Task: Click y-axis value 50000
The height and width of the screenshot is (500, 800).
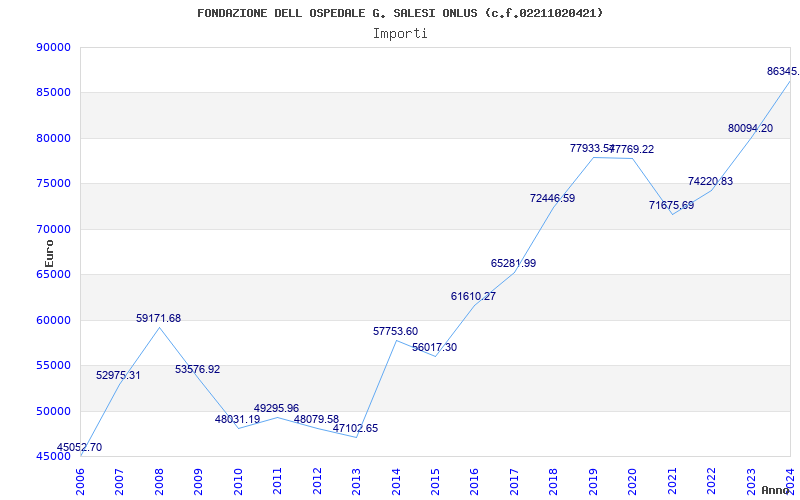Action: point(54,411)
